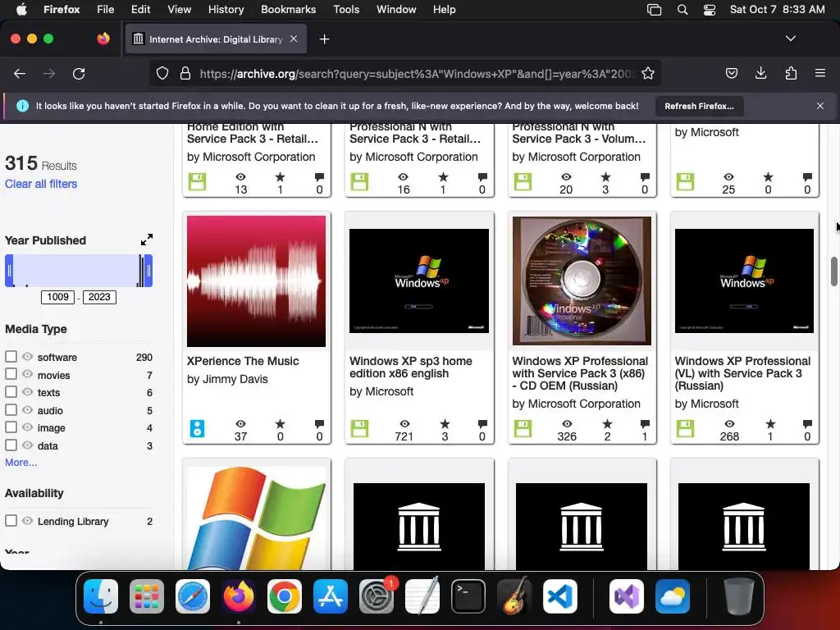The width and height of the screenshot is (840, 630).
Task: Dismiss the Firefox welcome back notification bar
Action: click(x=819, y=106)
